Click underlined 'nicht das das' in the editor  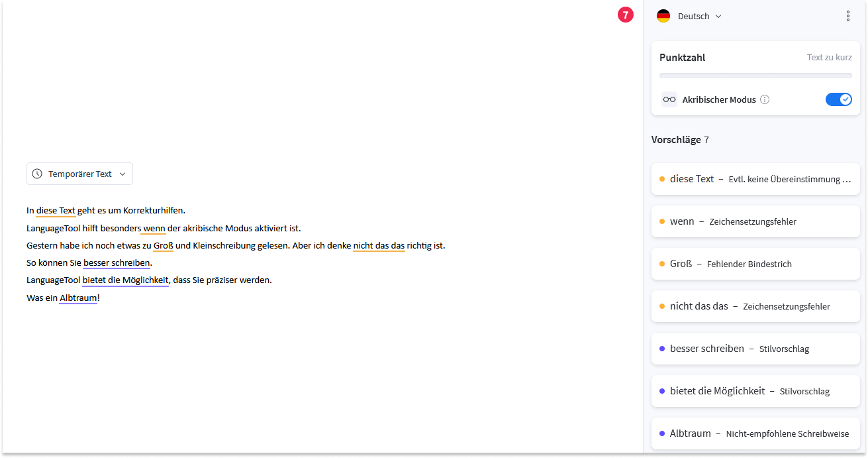(x=379, y=245)
